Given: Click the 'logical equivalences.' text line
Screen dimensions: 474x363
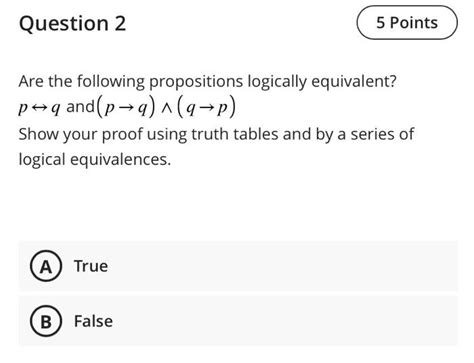Looking at the screenshot, I should coord(95,160).
